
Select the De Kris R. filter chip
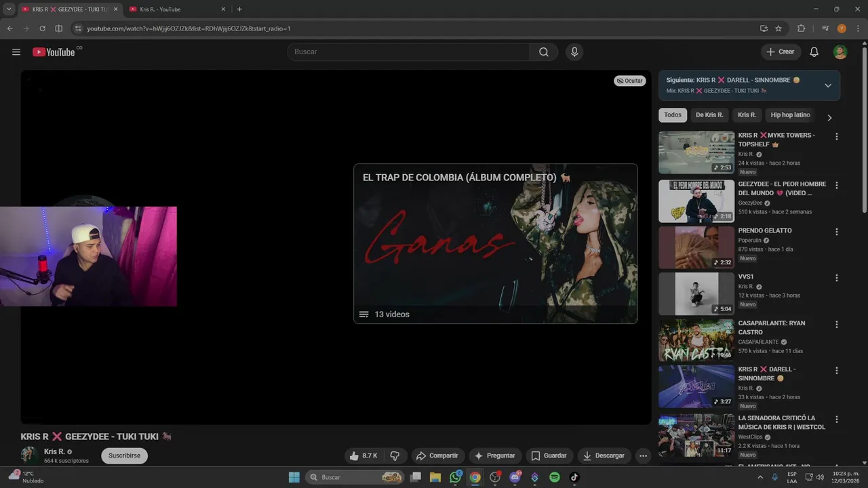click(x=709, y=115)
